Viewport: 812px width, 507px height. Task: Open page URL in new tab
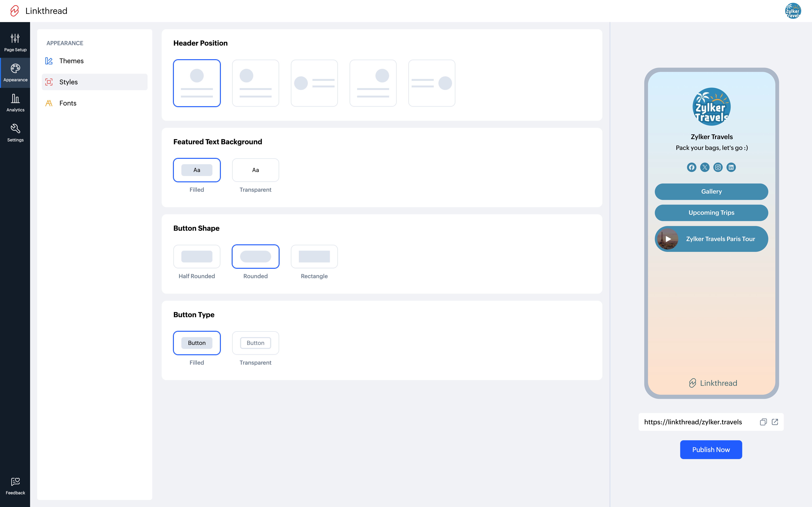(775, 422)
